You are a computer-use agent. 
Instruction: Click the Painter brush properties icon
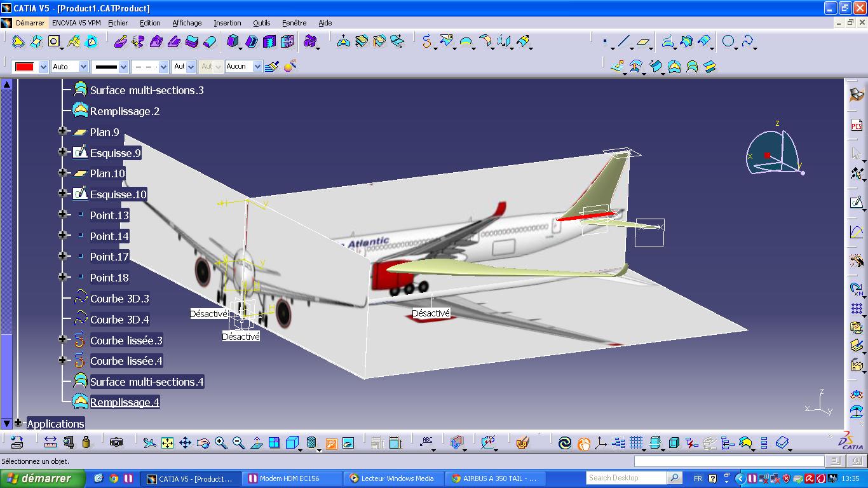[x=272, y=66]
